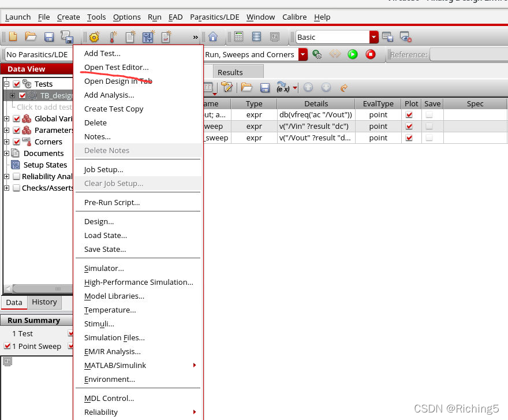Click the EvalType column header
Image resolution: width=508 pixels, height=420 pixels.
point(378,104)
